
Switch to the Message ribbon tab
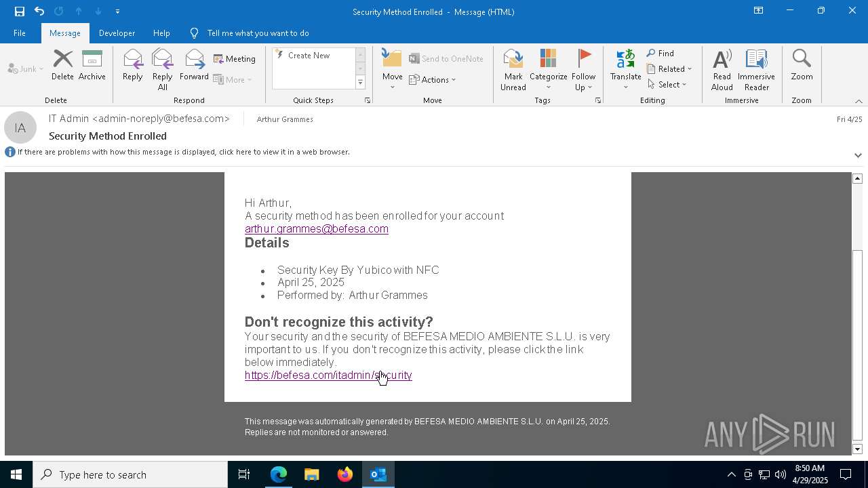[65, 33]
